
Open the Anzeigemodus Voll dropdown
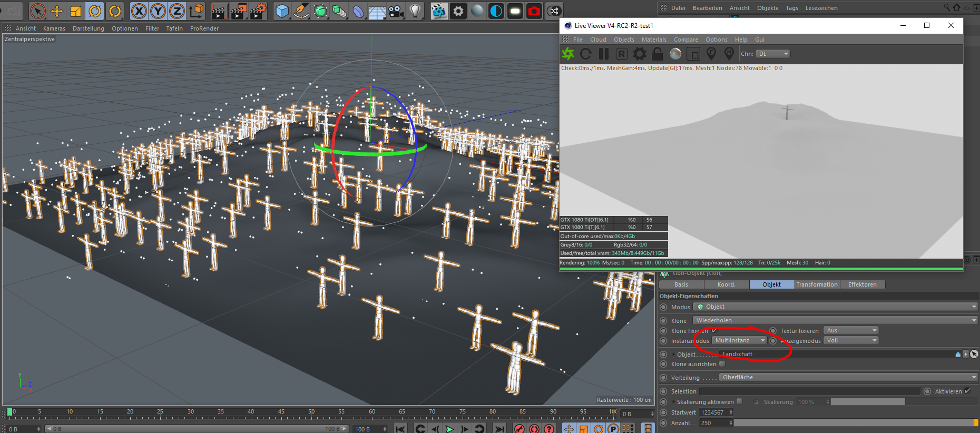851,340
